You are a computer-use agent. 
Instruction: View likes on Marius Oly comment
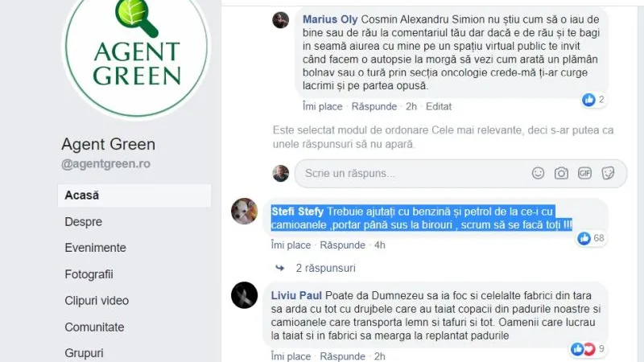[x=593, y=99]
